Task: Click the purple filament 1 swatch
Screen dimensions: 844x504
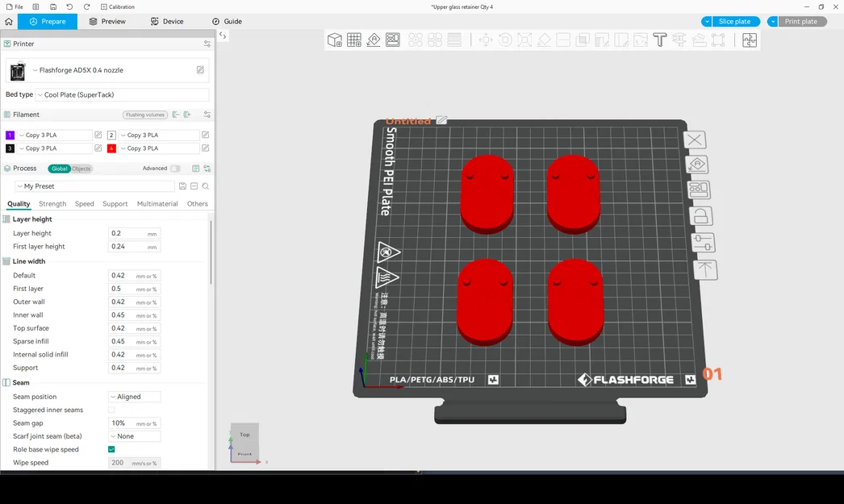Action: (x=10, y=135)
